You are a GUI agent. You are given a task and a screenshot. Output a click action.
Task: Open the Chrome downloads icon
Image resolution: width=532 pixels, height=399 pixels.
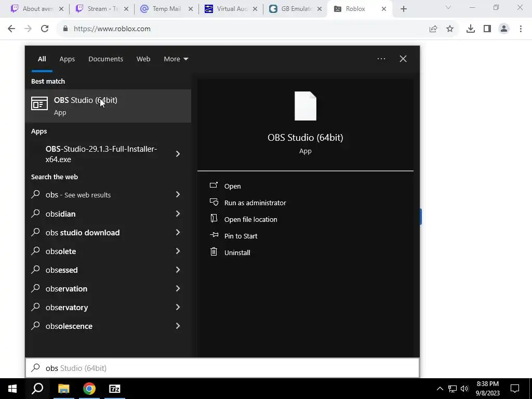coord(471,29)
